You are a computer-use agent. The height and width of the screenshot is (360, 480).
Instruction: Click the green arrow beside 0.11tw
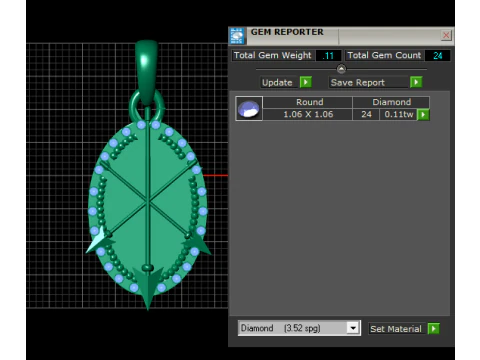coord(423,115)
